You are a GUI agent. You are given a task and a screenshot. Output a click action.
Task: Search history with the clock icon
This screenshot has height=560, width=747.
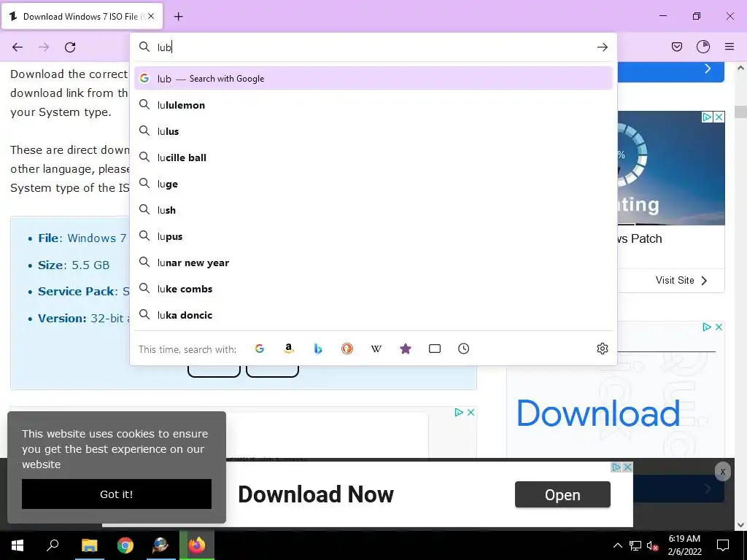pyautogui.click(x=463, y=349)
